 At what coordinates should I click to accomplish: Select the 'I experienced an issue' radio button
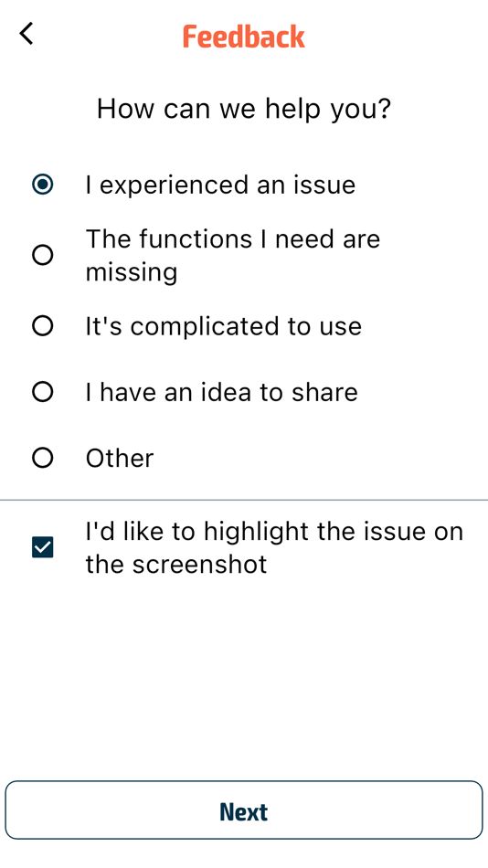click(x=43, y=185)
